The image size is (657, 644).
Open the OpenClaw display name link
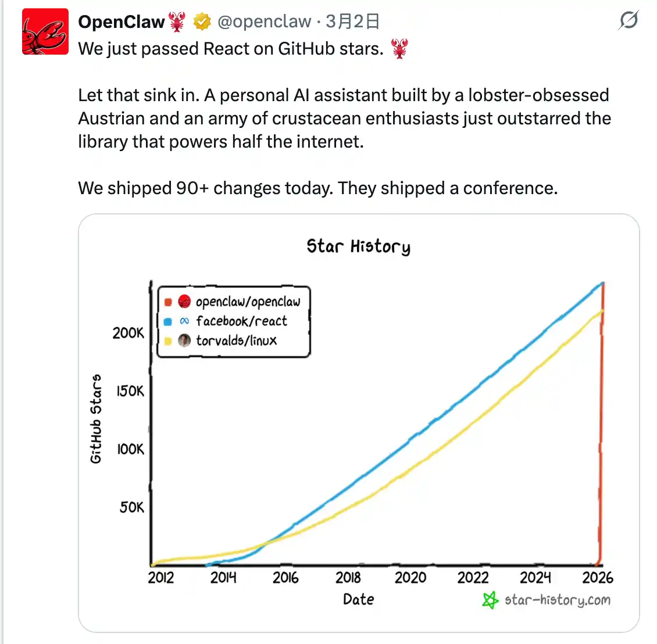pos(122,22)
